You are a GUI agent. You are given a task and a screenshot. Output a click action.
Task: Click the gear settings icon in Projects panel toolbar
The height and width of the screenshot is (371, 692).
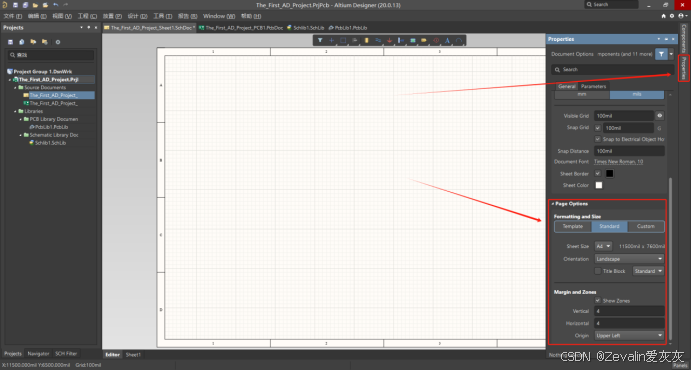click(58, 42)
